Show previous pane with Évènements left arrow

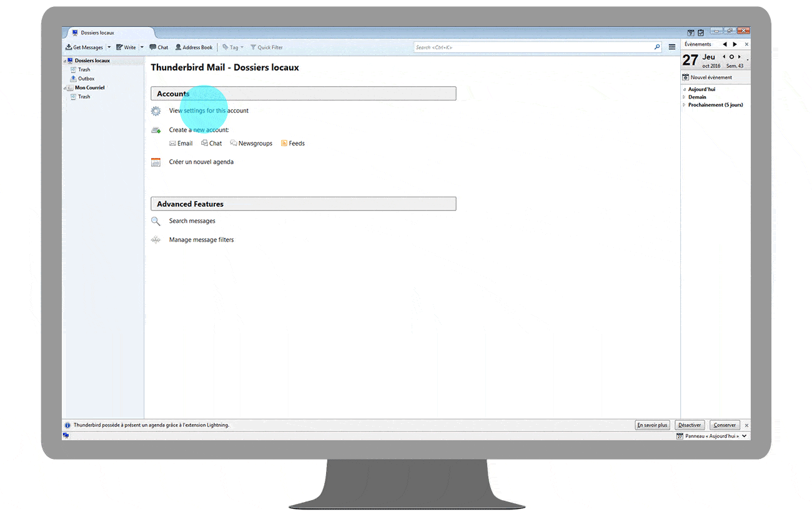(x=725, y=44)
